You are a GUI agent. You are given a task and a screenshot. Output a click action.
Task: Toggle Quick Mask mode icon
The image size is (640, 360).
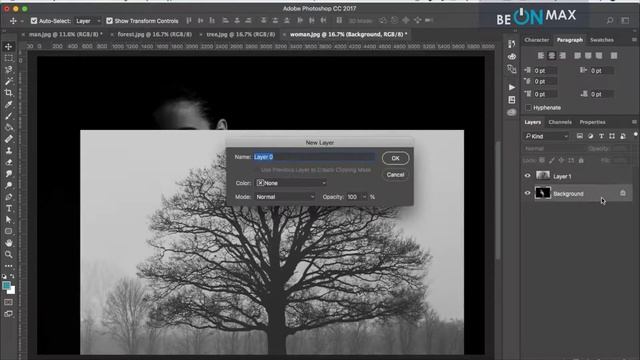pyautogui.click(x=9, y=302)
